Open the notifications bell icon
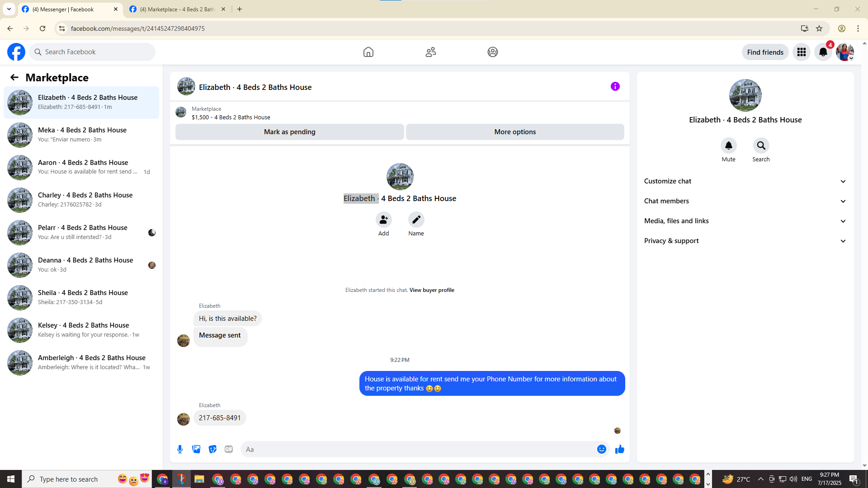Viewport: 868px width, 488px height. (x=823, y=52)
